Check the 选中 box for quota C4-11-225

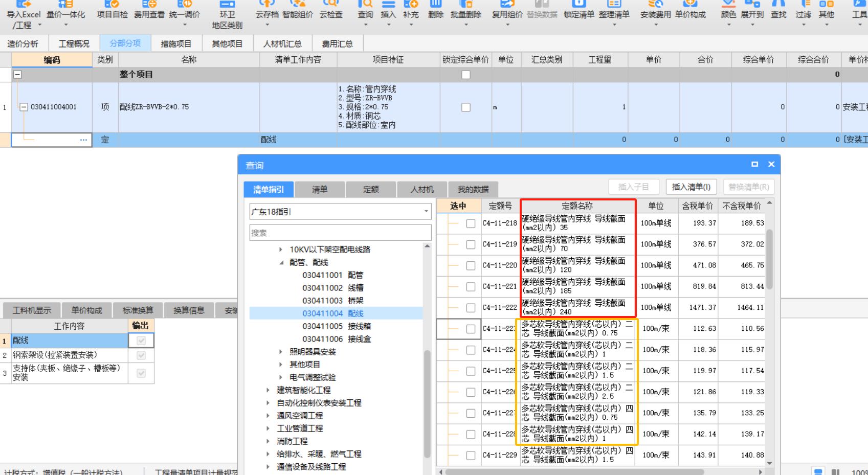point(471,371)
